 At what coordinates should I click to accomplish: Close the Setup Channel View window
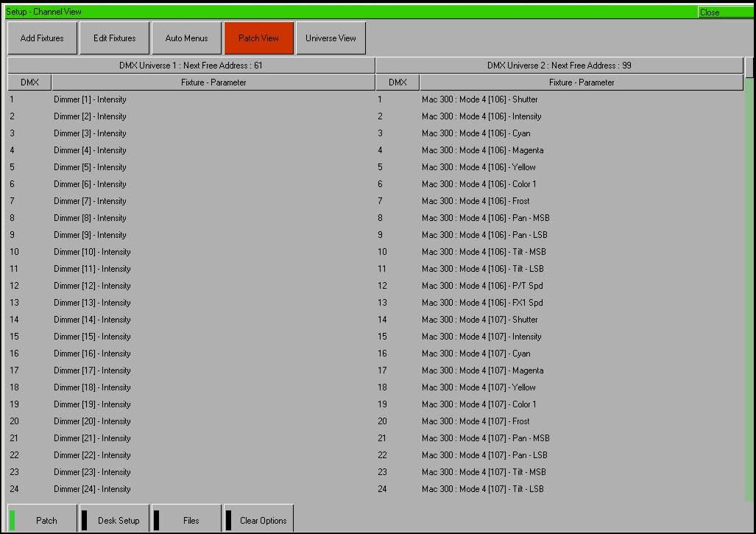[x=724, y=12]
